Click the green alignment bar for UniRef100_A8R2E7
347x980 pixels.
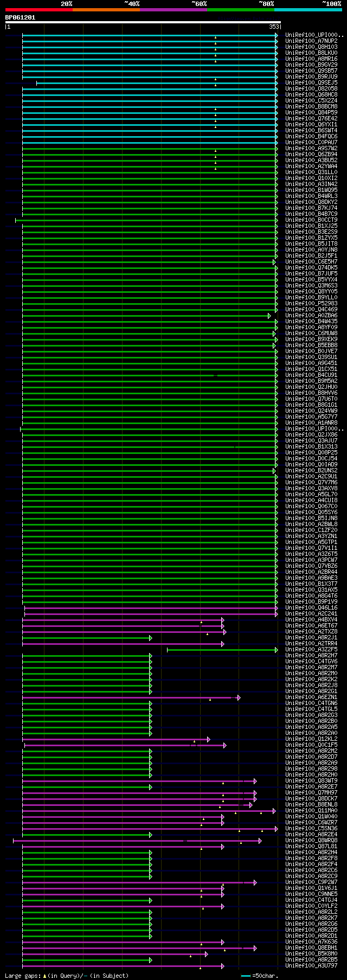point(87,787)
